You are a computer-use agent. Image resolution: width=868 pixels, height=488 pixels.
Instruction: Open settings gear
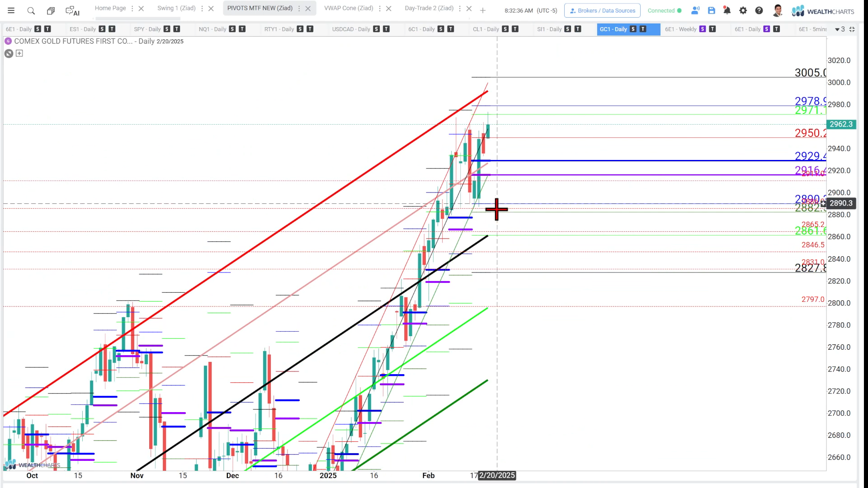pyautogui.click(x=743, y=10)
